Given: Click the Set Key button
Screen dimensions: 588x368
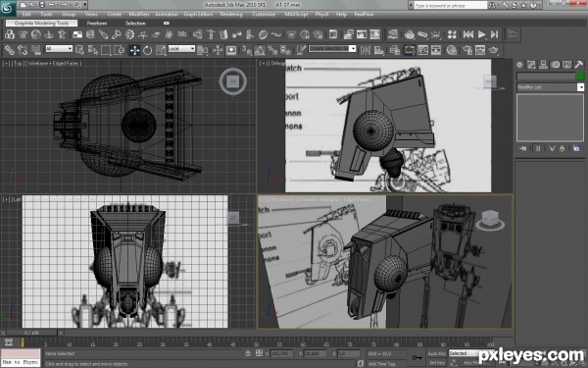Looking at the screenshot, I should 436,363.
